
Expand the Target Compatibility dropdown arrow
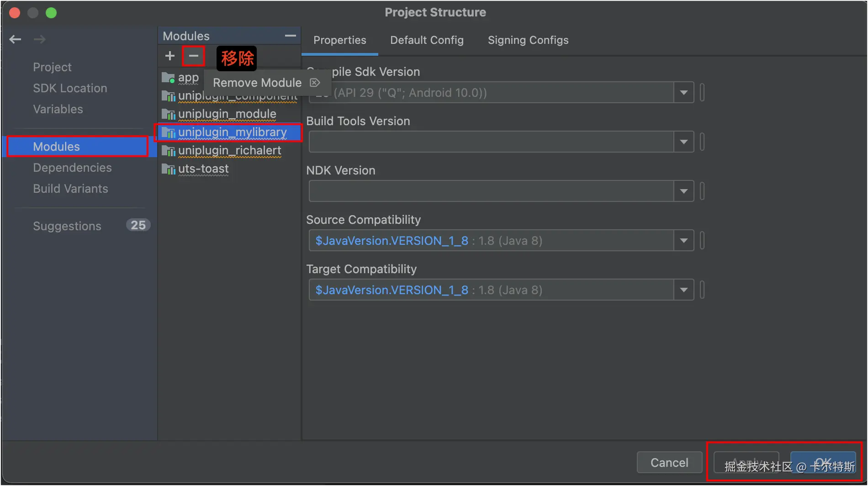tap(683, 290)
